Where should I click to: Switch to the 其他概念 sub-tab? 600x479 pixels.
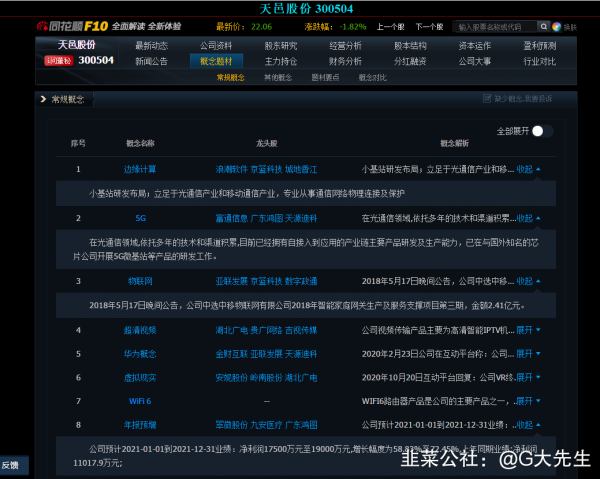pos(278,78)
